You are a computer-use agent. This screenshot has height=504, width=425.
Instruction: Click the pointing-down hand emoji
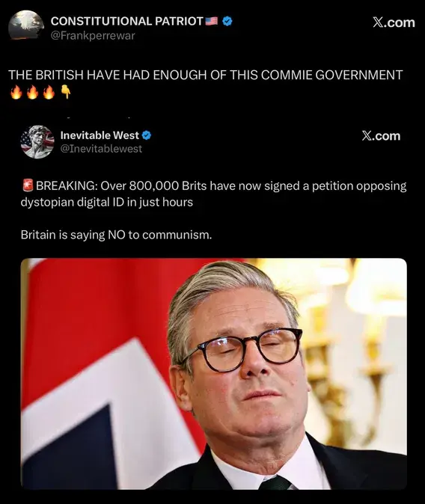coord(66,92)
